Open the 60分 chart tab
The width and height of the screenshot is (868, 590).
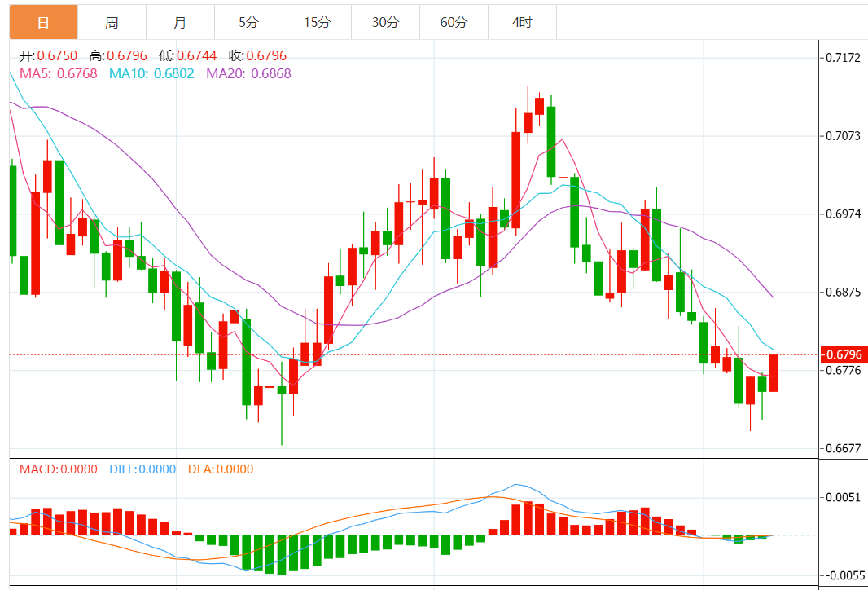coord(454,22)
